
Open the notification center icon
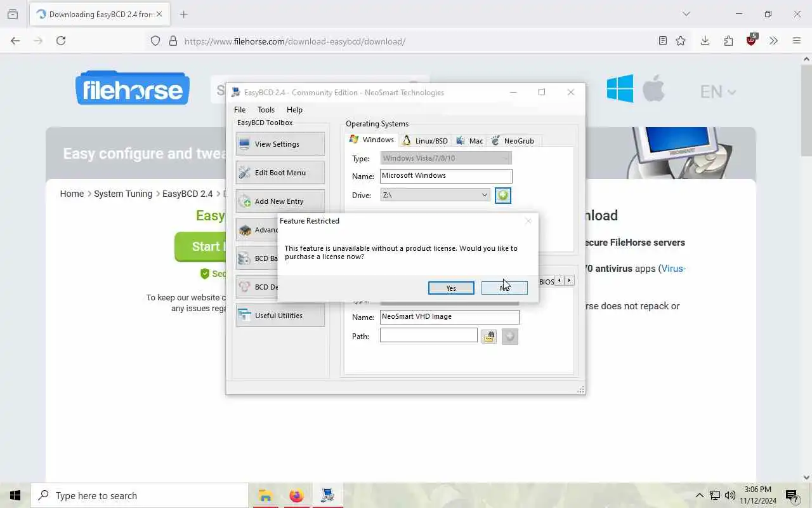pyautogui.click(x=792, y=496)
